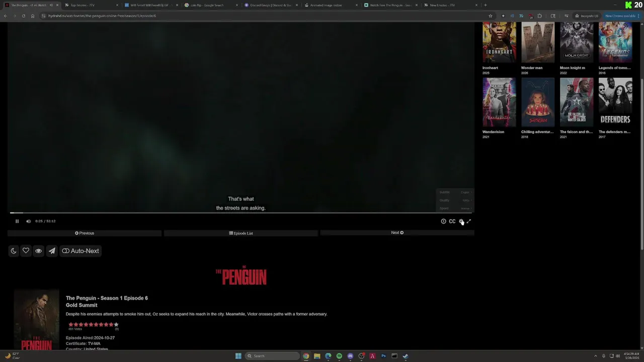Viewport: 644px width, 362px height.
Task: Pause the video playback
Action: [x=17, y=221]
